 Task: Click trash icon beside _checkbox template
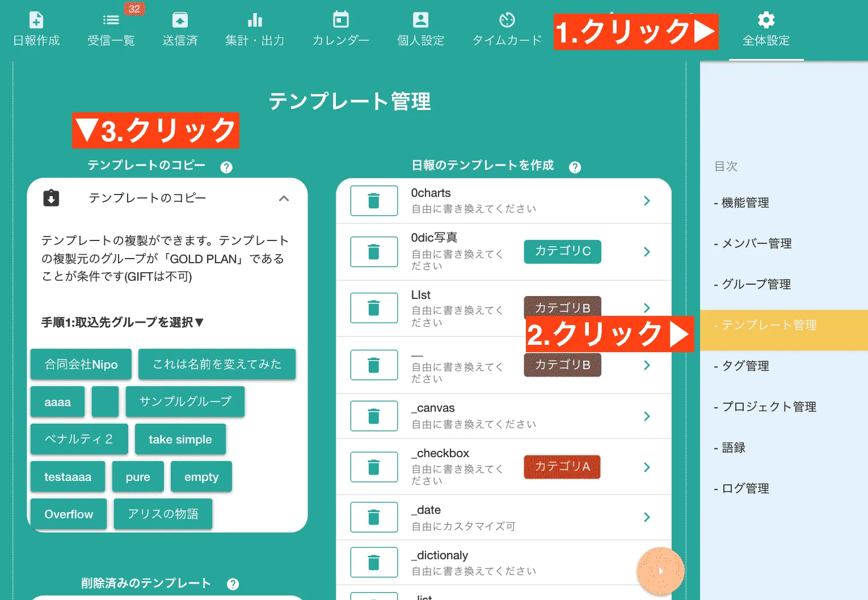click(374, 467)
